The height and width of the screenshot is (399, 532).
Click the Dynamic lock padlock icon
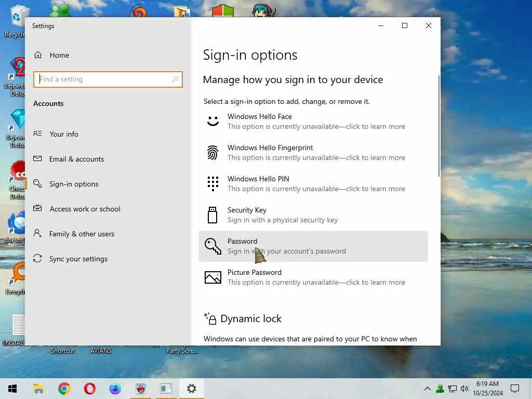210,318
